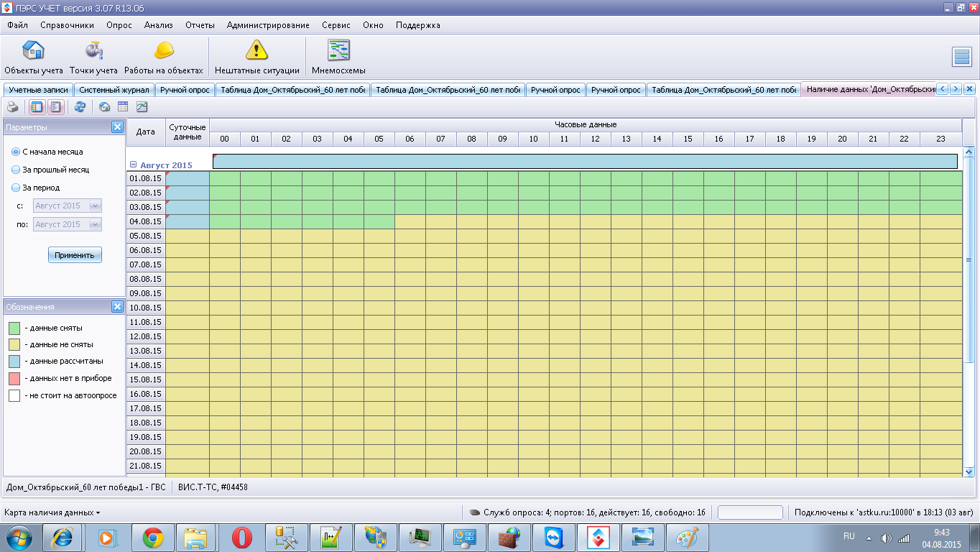980x552 pixels.
Task: Switch to the Системный журнал tab
Action: tap(114, 90)
